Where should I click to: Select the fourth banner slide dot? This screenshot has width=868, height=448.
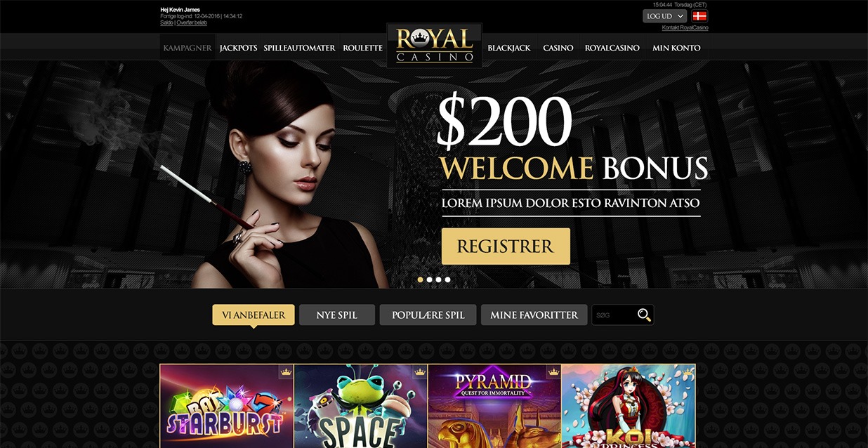click(448, 279)
